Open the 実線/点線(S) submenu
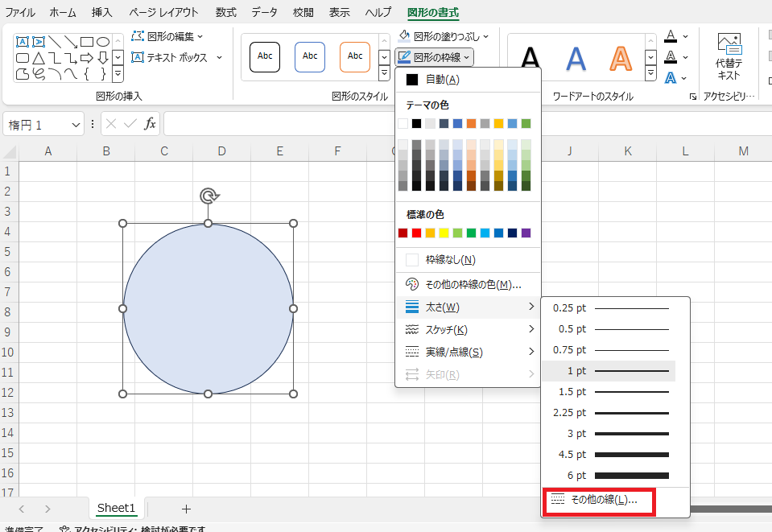Screen dimensions: 772x532 pos(469,352)
